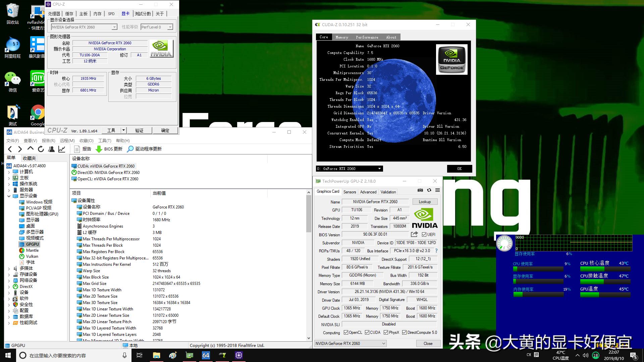Open GPU-Z BIOS save icon next to version
644x362 pixels.
pyautogui.click(x=414, y=234)
